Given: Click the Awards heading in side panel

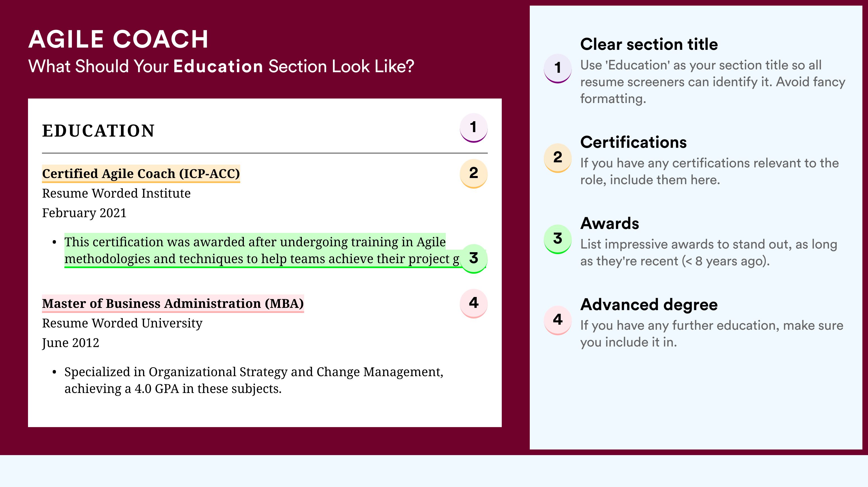Looking at the screenshot, I should point(609,223).
